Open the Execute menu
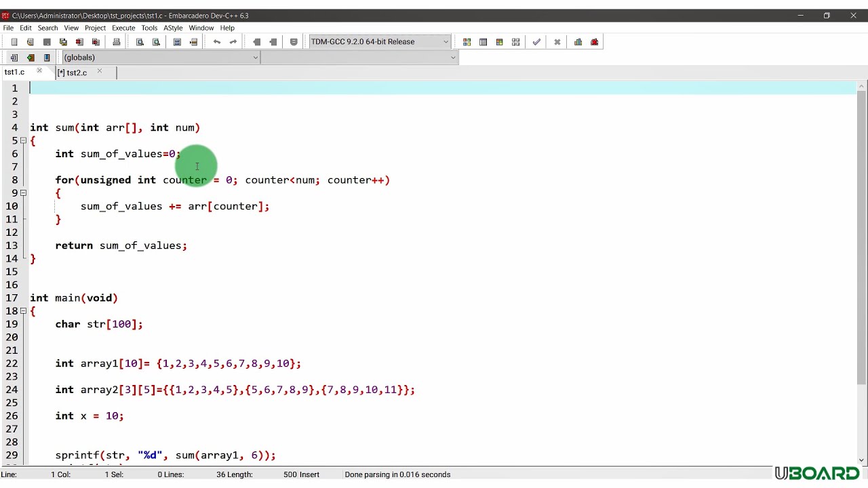 (x=123, y=28)
